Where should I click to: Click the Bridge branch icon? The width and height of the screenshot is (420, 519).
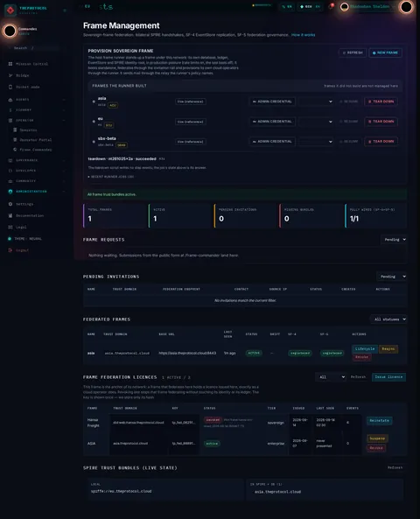tap(10, 75)
